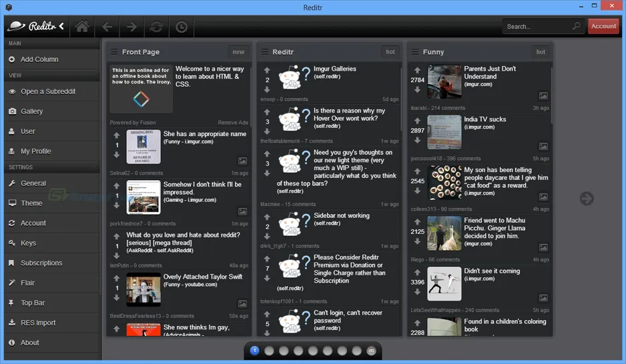The height and width of the screenshot is (364, 626).
Task: Open the About entry
Action: tap(52, 343)
